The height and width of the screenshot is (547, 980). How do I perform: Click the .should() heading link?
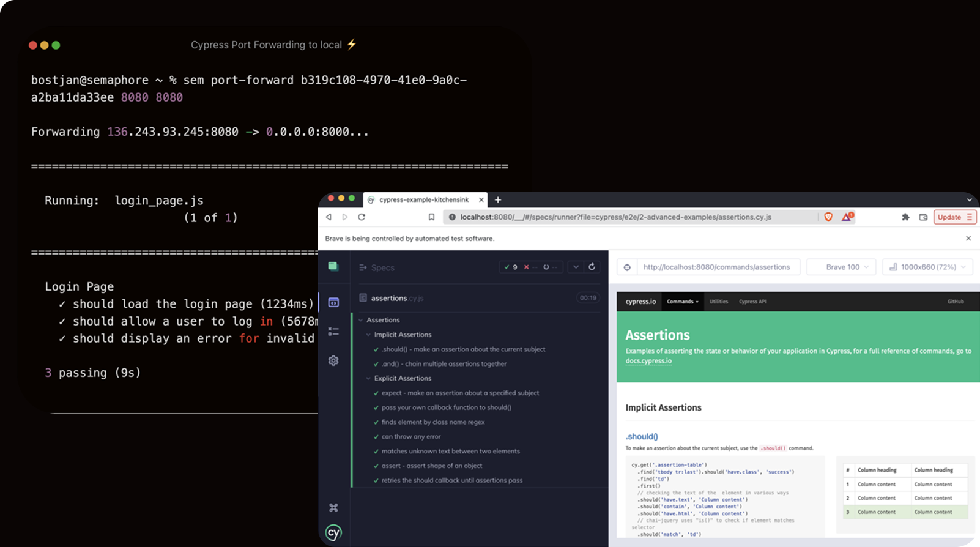click(642, 436)
